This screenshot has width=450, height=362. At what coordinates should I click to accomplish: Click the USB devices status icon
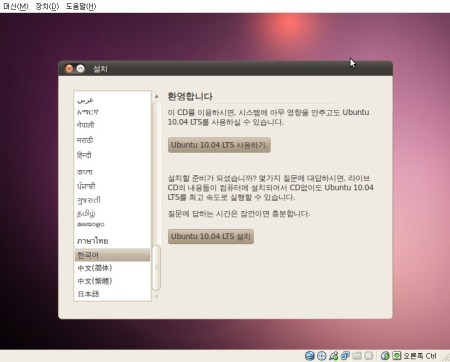333,356
